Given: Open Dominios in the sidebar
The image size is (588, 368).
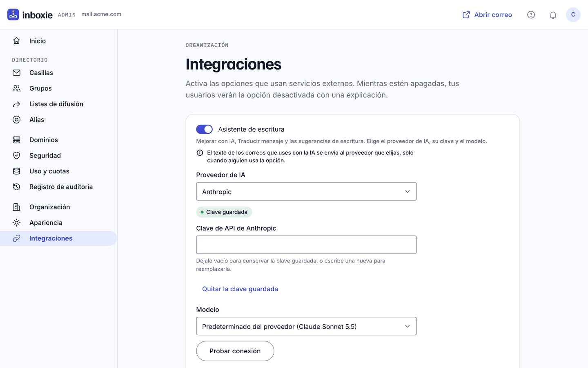Looking at the screenshot, I should coord(59,140).
